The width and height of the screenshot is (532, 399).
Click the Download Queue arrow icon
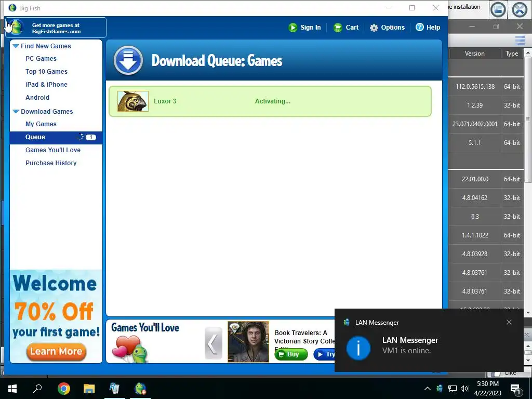pyautogui.click(x=128, y=60)
